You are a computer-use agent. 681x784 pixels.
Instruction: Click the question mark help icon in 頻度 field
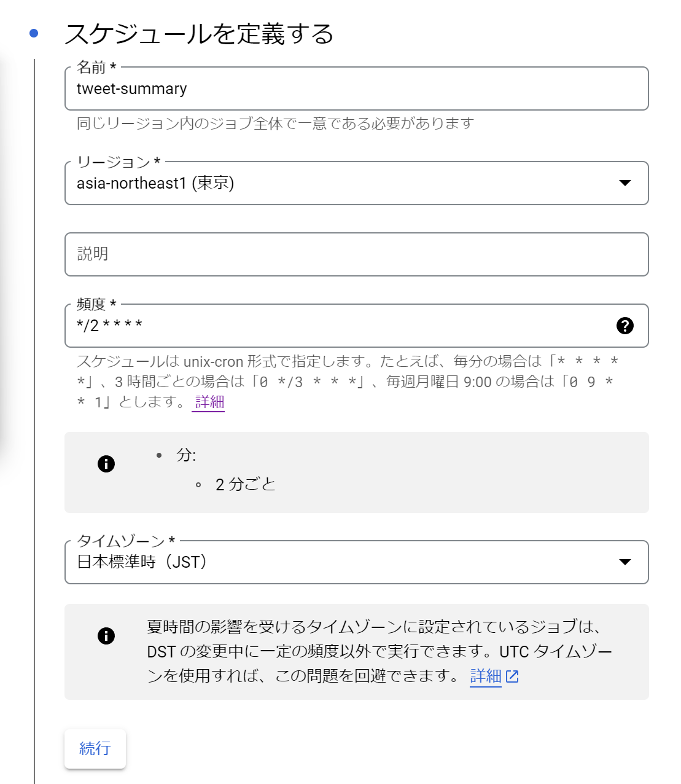coord(625,326)
